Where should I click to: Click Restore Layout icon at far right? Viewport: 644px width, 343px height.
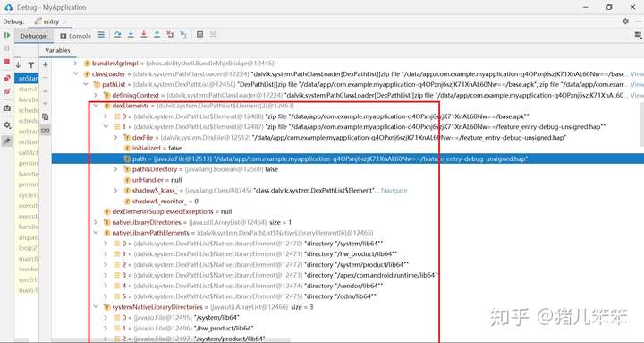point(638,35)
